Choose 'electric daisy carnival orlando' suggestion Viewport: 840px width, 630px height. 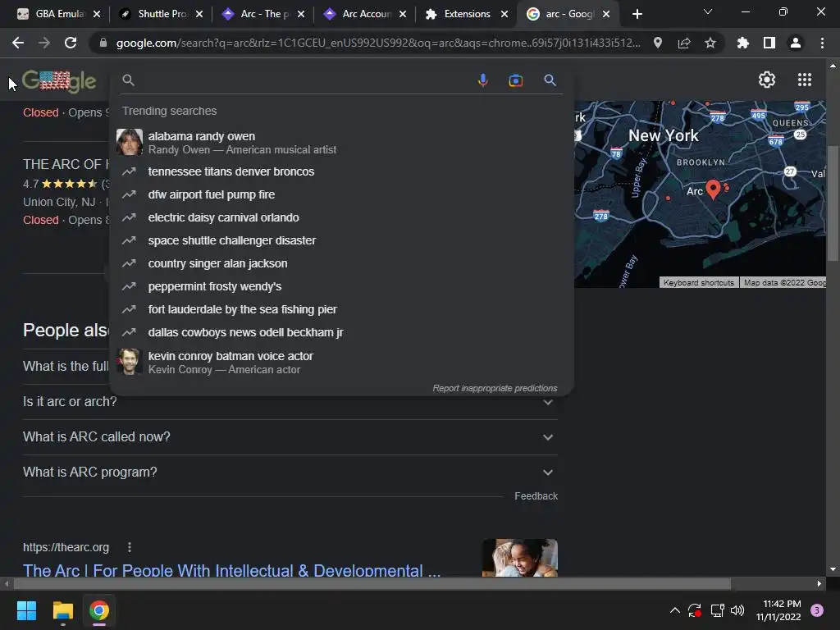[x=342, y=217]
